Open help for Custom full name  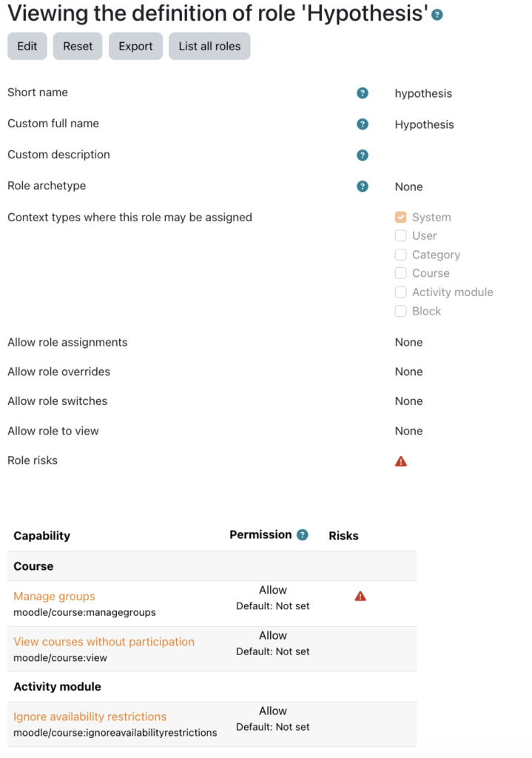(362, 124)
